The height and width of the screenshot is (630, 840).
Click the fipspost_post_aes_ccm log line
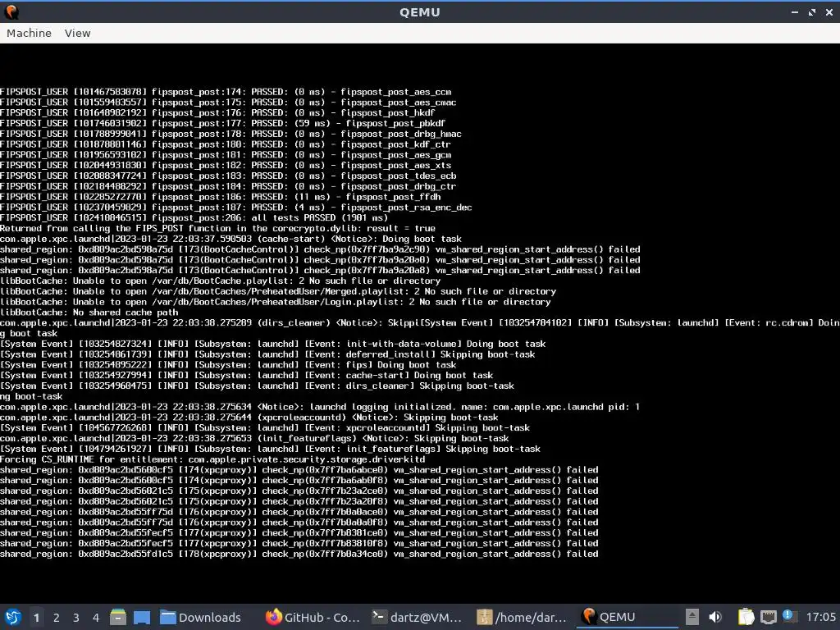(x=226, y=92)
